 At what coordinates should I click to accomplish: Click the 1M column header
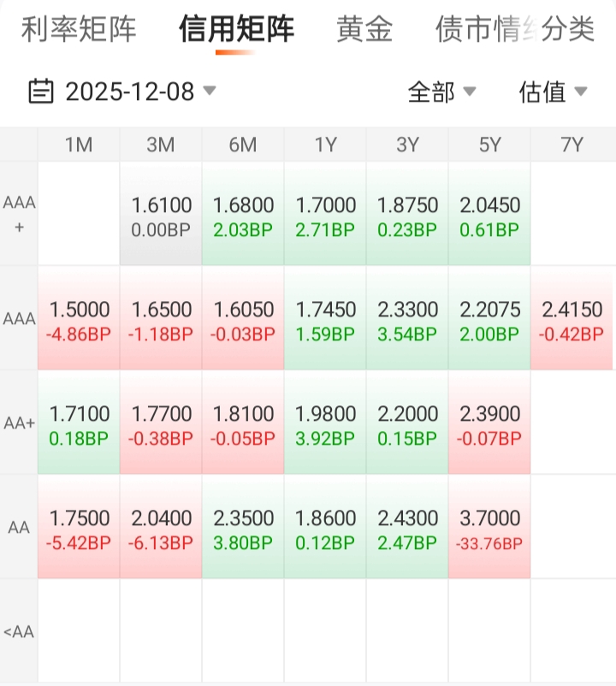coord(79,145)
